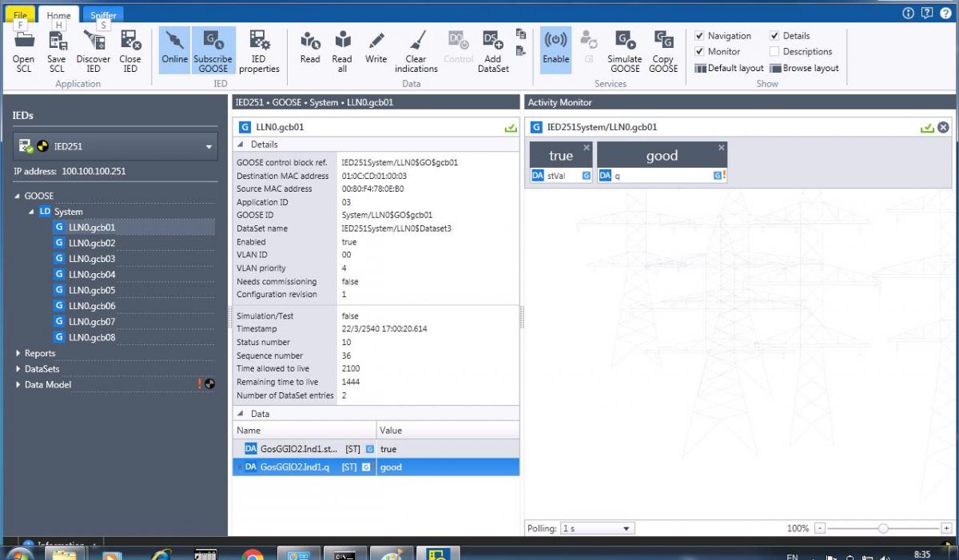This screenshot has width=959, height=560.
Task: Select the GosGGIO2.Ind1.q data row
Action: [x=376, y=467]
